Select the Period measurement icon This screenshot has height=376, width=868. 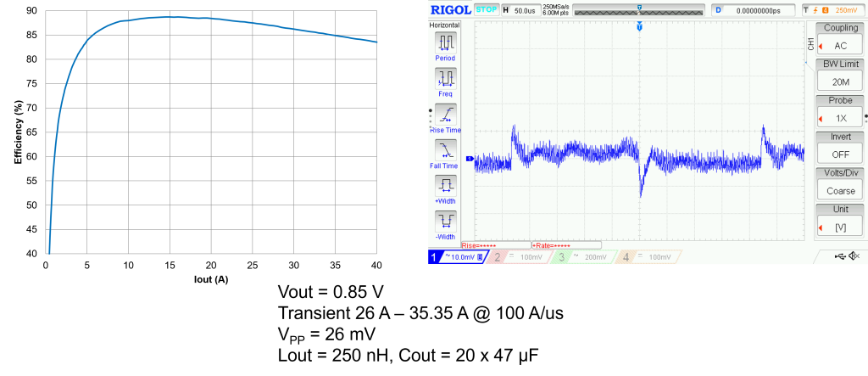coord(445,42)
